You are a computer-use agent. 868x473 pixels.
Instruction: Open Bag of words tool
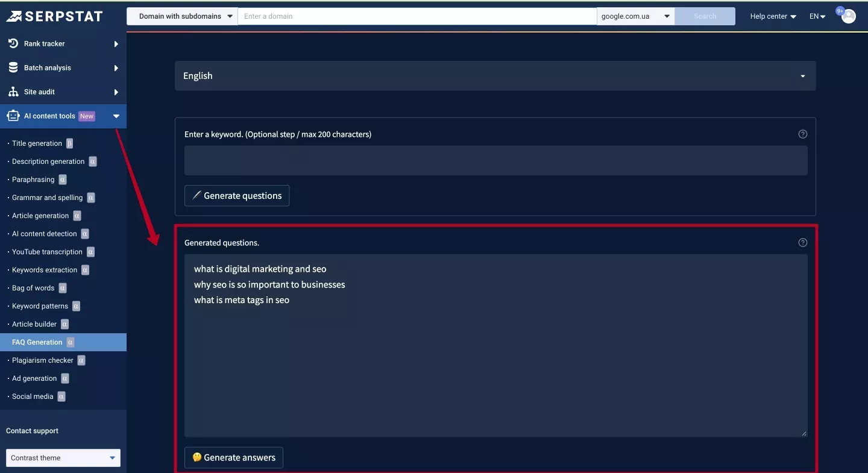pos(33,288)
